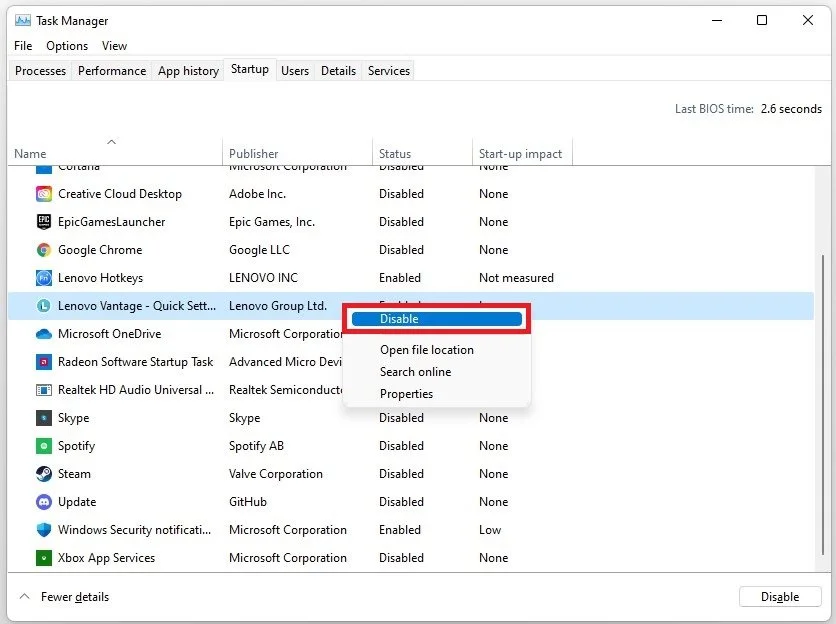Image resolution: width=836 pixels, height=624 pixels.
Task: Click the Adobe Inc. publisher cell
Action: coord(257,194)
